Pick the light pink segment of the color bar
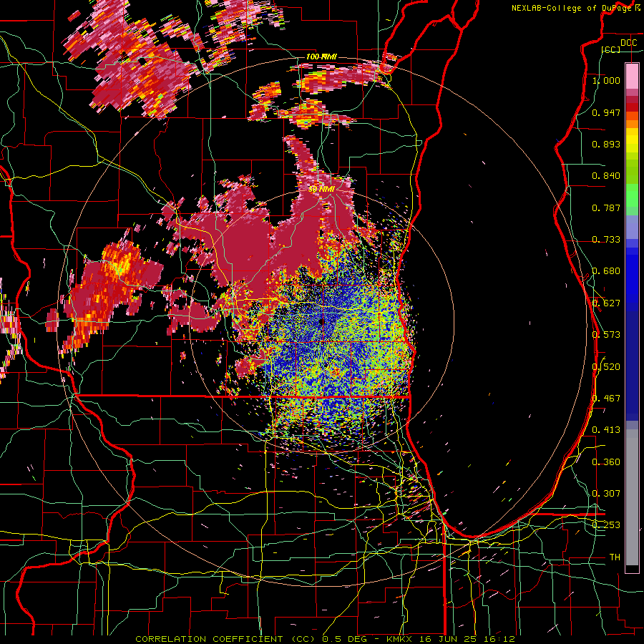The height and width of the screenshot is (644, 644). point(632,77)
